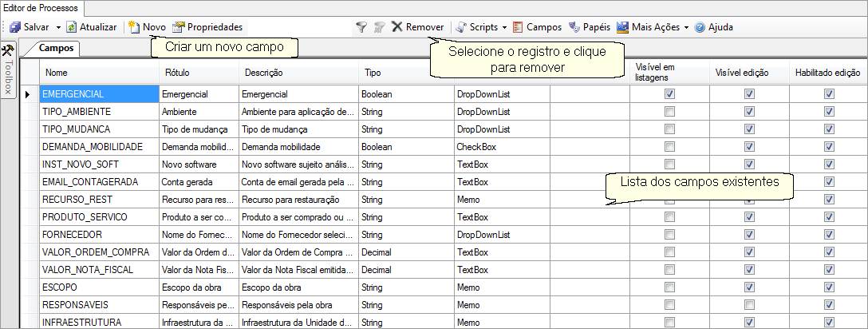Open Propriedades from the toolbar
The width and height of the screenshot is (868, 329).
point(207,27)
